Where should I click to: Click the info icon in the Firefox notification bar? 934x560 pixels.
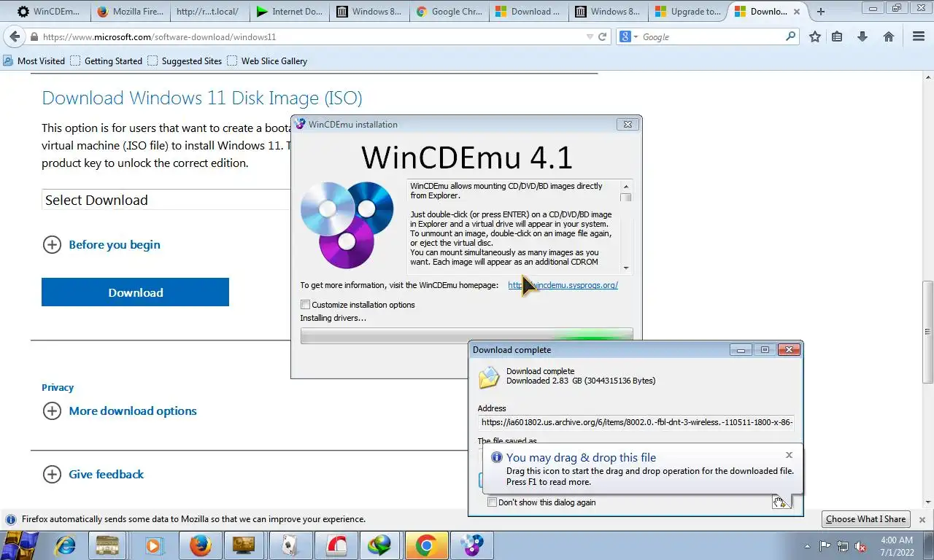(11, 519)
